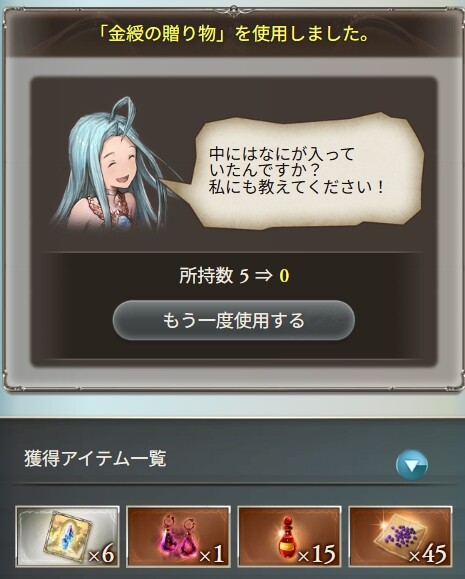
Task: Click the 所持数 label text
Action: coord(206,275)
